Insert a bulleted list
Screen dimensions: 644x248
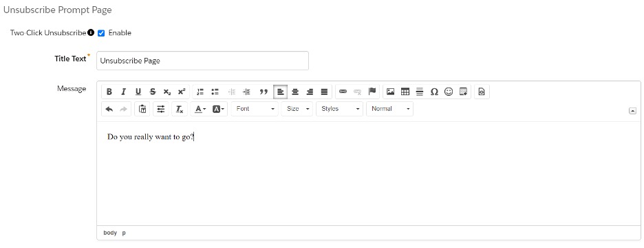pyautogui.click(x=215, y=92)
